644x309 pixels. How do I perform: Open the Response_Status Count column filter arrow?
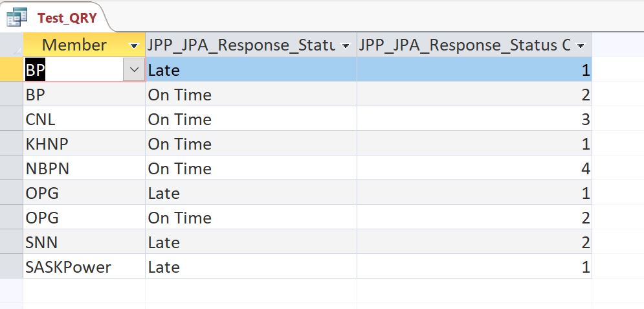(581, 45)
